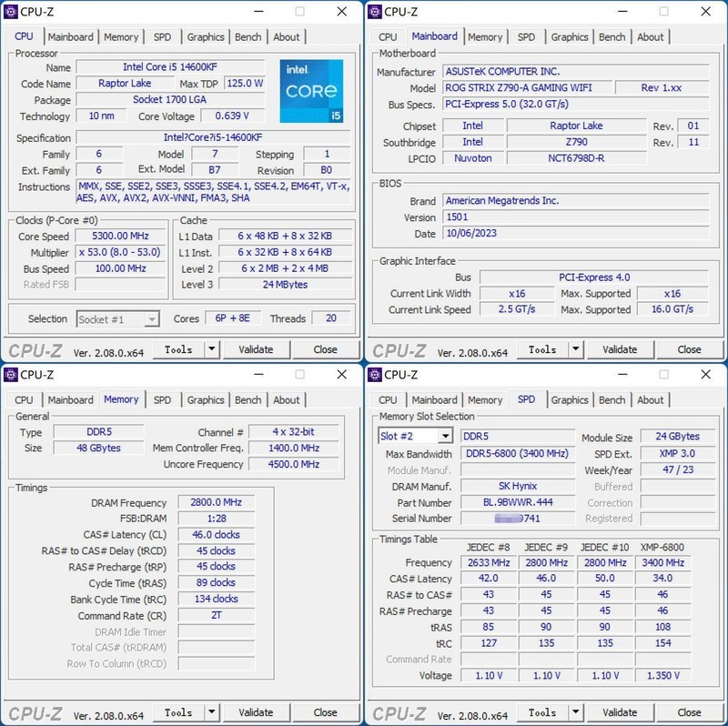Go to the SPD tab in the Memory timings window
The image size is (728, 726).
[162, 400]
